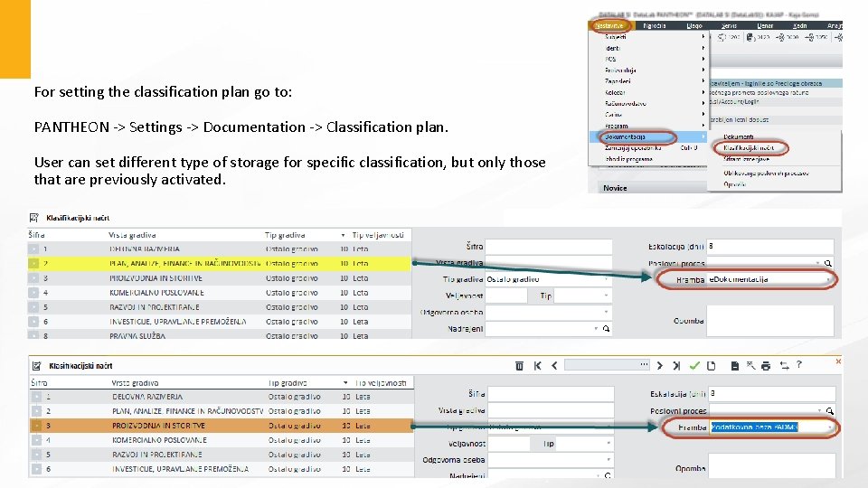Viewport: 868px width, 488px height.
Task: Click the Opomba text box in the yellow-row window
Action: click(770, 321)
